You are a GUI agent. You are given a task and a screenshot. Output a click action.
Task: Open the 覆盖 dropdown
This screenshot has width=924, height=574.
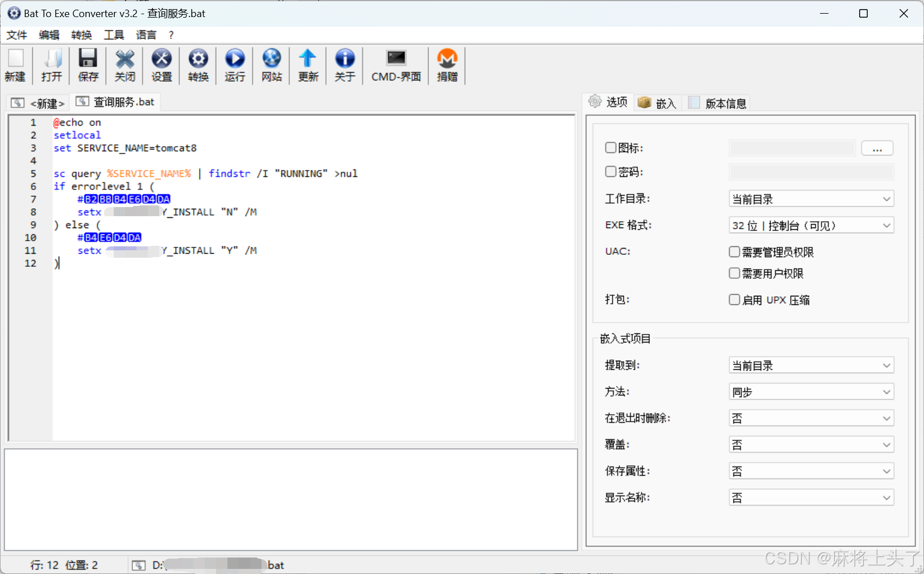(811, 445)
